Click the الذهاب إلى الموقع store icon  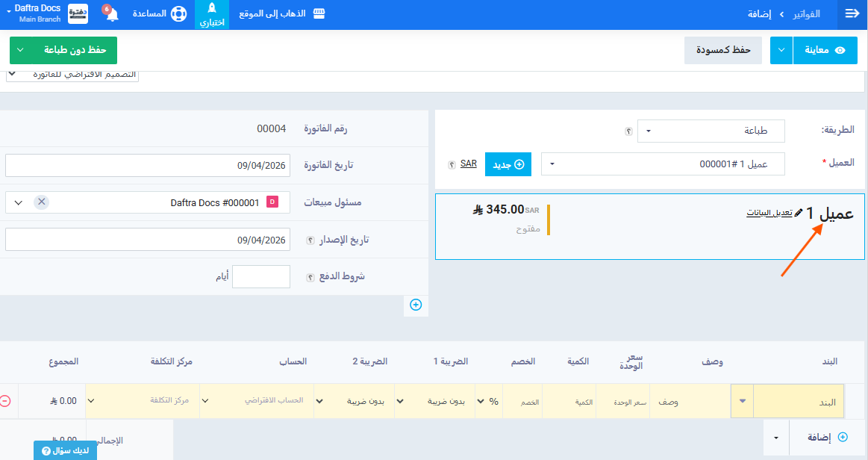point(319,14)
